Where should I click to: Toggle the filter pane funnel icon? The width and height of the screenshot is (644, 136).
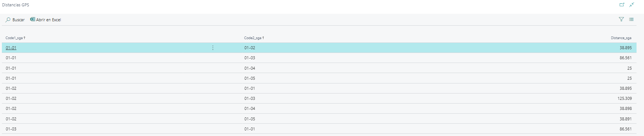621,19
